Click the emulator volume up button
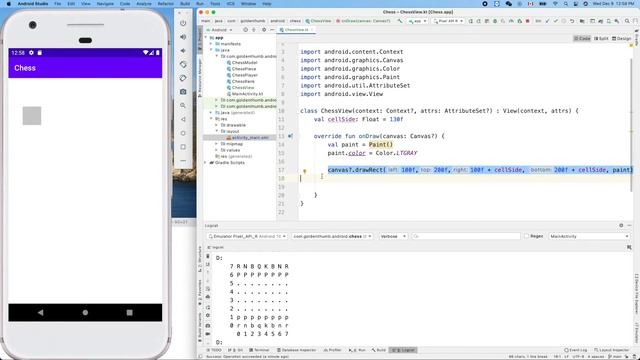This screenshot has width=640, height=360. pos(183,37)
